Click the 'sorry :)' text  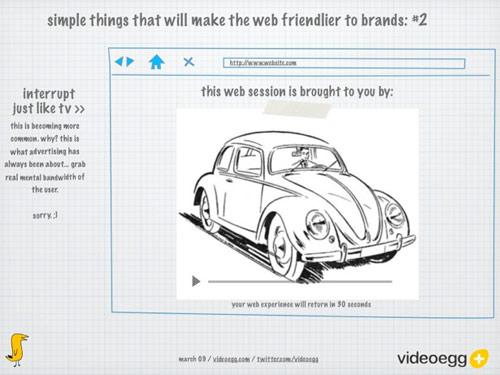[45, 215]
